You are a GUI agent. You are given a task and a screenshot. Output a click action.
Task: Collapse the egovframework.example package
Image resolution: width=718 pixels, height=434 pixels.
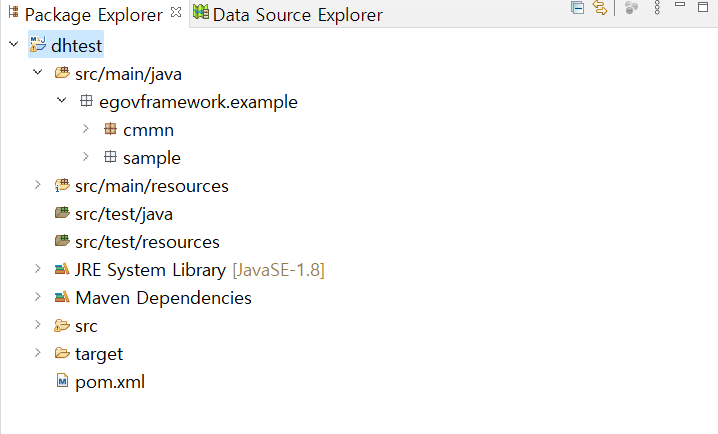(62, 100)
